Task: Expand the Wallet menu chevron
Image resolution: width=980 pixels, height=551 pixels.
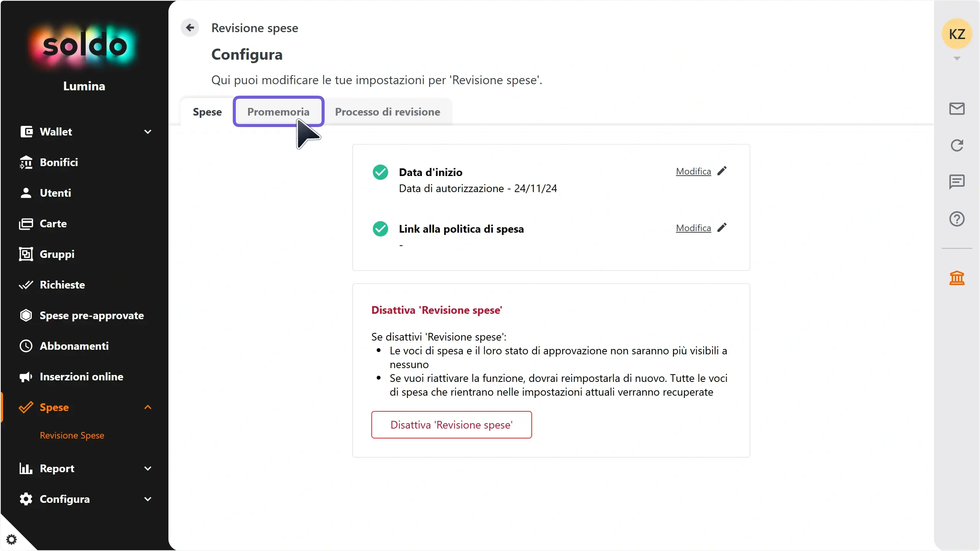Action: coord(148,132)
